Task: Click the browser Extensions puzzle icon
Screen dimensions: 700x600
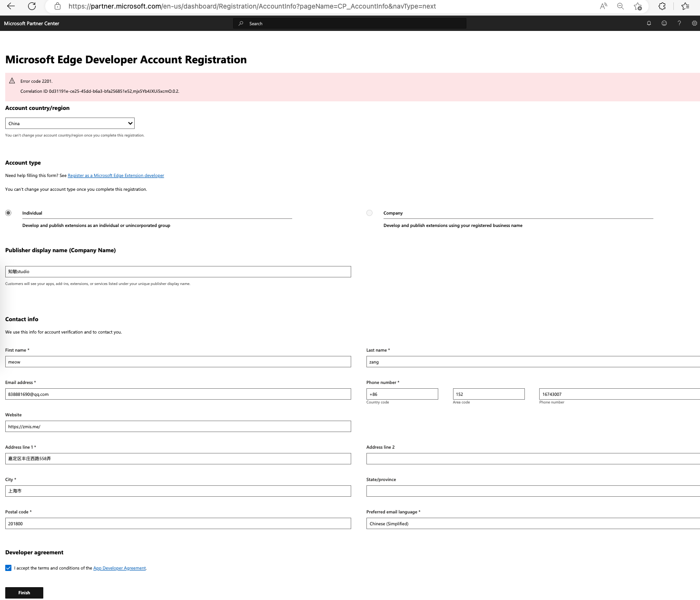Action: pos(661,6)
